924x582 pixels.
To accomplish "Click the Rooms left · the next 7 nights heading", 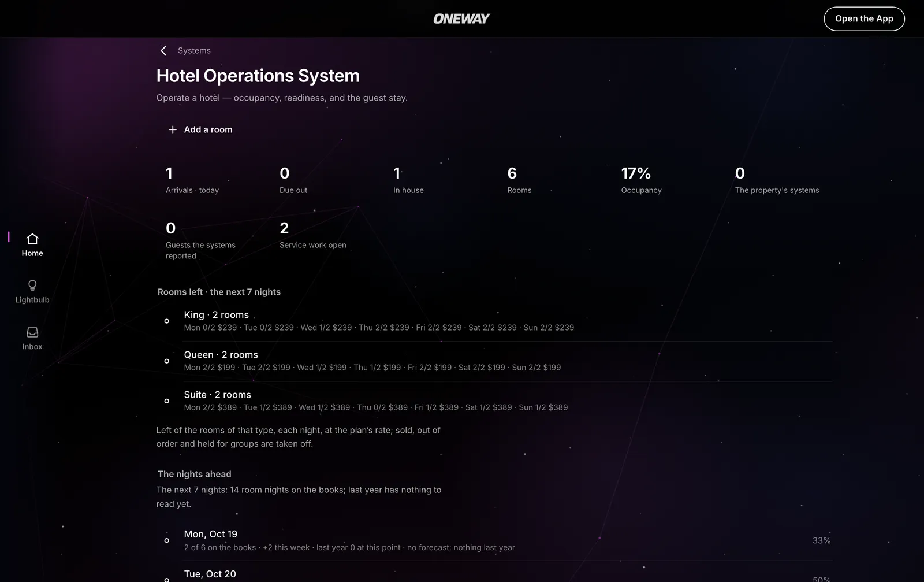I will point(219,292).
